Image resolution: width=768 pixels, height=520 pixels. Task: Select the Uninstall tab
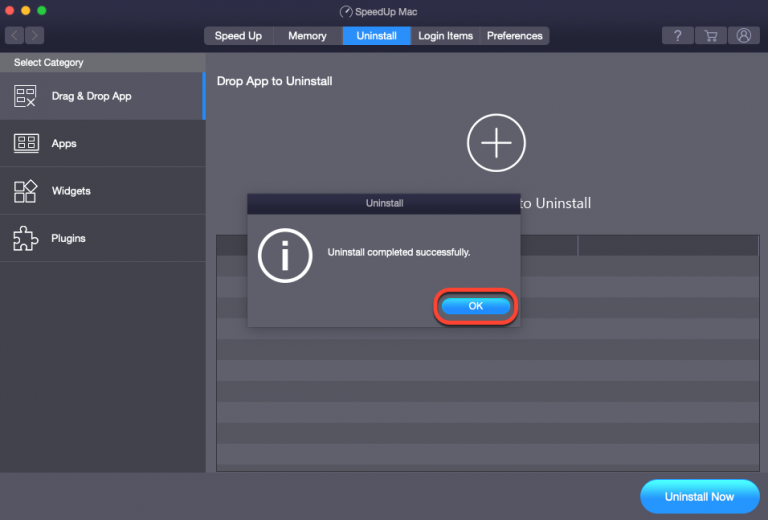click(377, 36)
